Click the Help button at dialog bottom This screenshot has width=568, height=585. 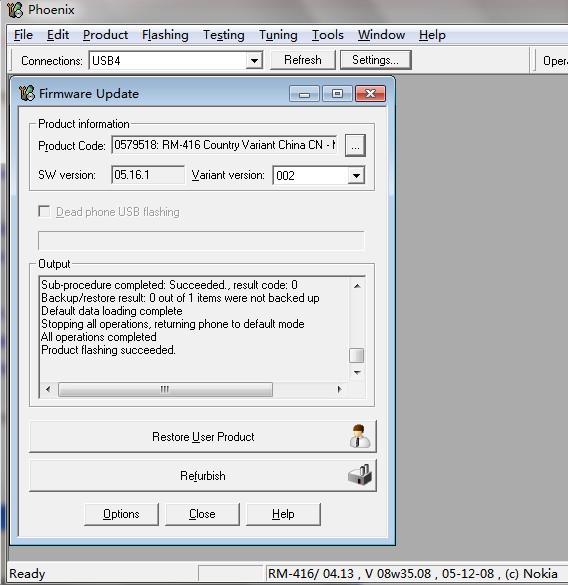click(x=283, y=514)
